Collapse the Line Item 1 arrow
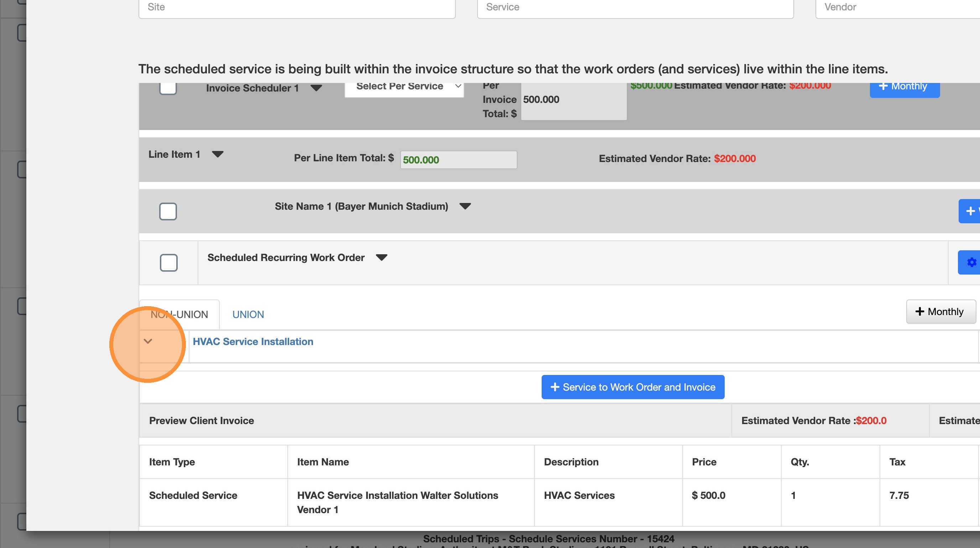 click(x=218, y=155)
